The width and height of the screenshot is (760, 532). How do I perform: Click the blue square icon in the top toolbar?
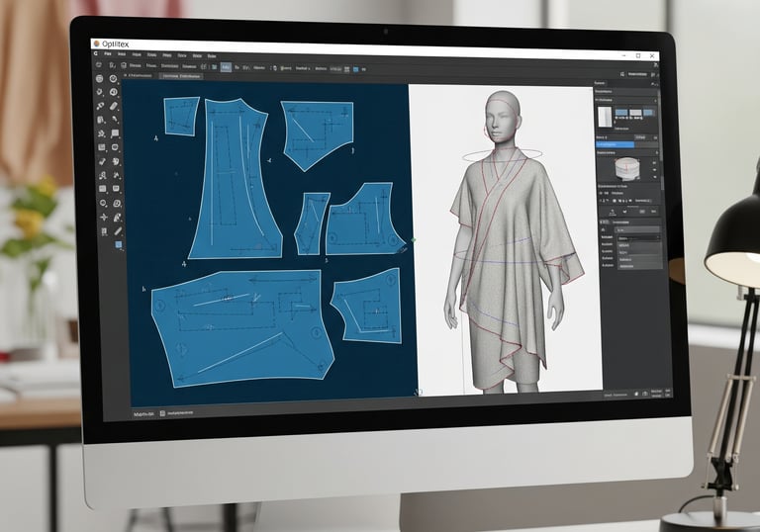(356, 69)
